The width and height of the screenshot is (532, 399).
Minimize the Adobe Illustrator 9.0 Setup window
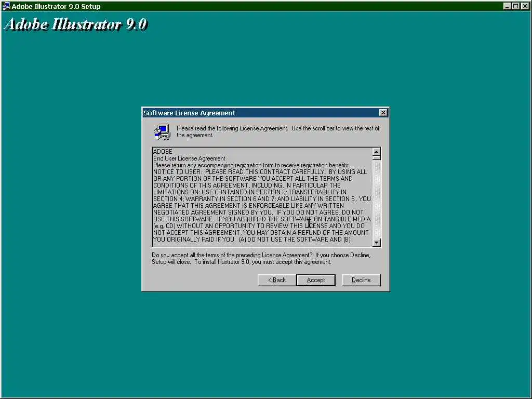point(507,6)
